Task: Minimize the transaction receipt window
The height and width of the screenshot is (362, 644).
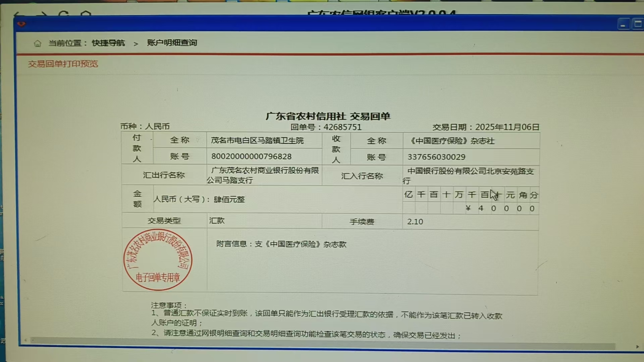Action: (623, 25)
